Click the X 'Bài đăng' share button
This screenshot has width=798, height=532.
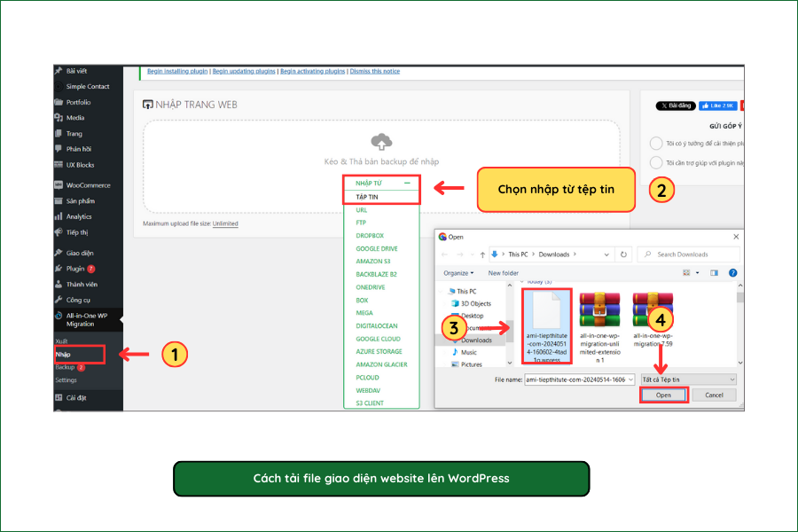pyautogui.click(x=676, y=106)
